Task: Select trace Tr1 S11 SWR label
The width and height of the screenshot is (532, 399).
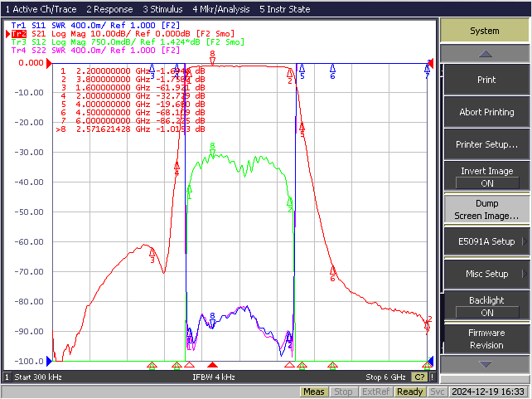Action: click(95, 25)
